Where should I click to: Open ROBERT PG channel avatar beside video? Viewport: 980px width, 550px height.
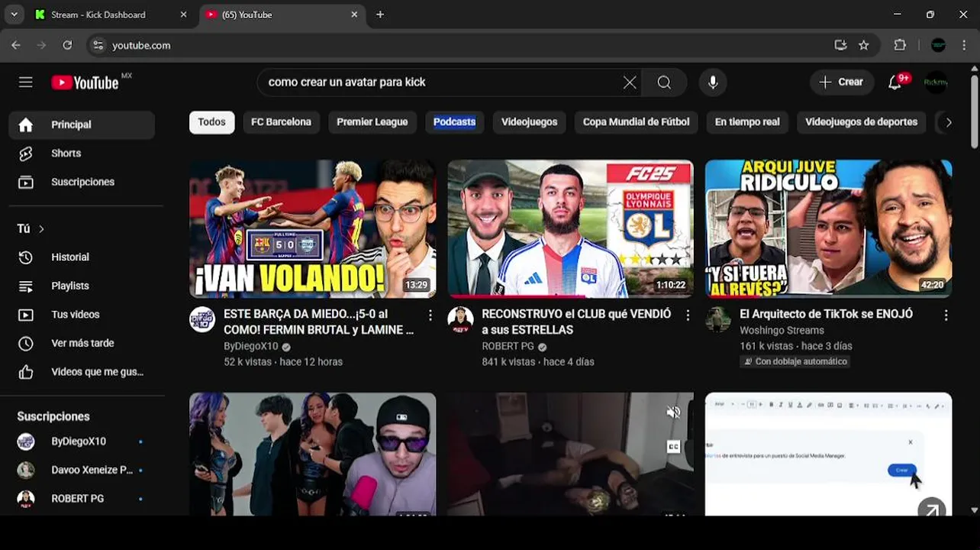click(x=460, y=319)
